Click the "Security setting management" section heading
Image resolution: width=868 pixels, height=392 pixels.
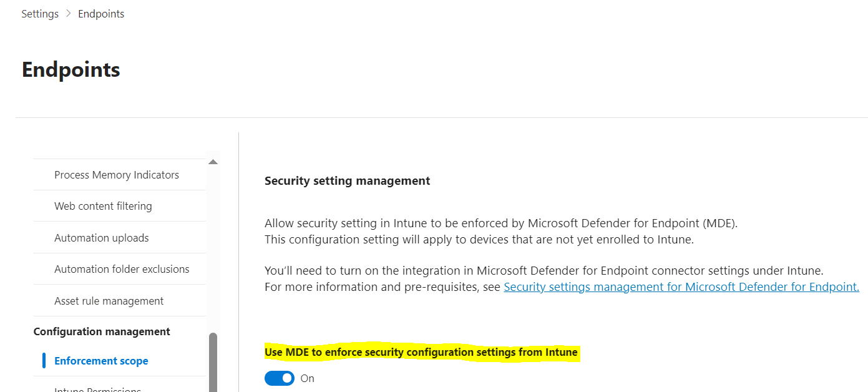348,180
